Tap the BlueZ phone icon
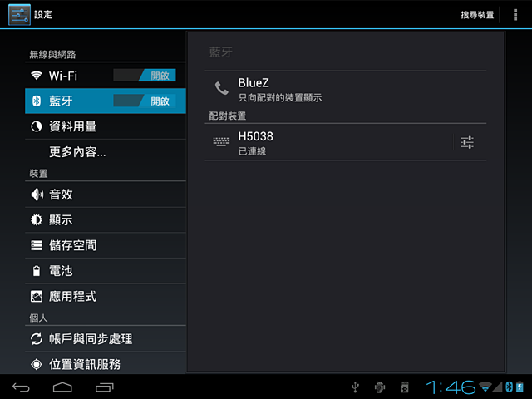Screen dimensions: 532x399 click(x=222, y=88)
